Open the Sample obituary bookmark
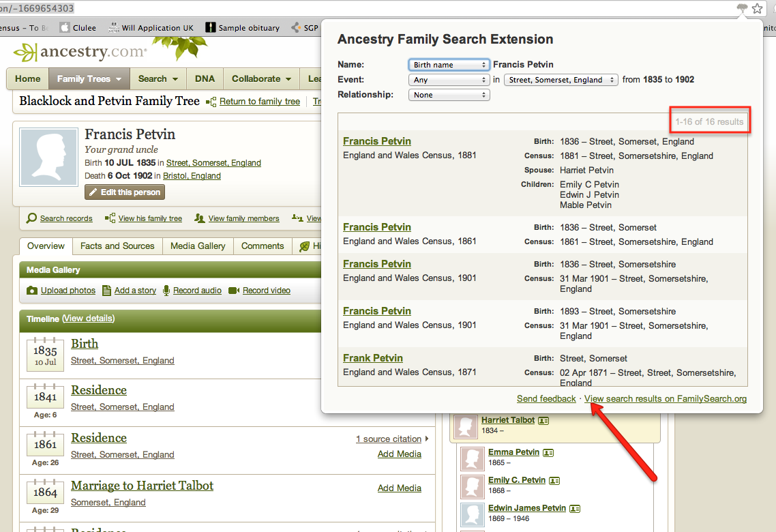Screen dimensions: 776x532 [243, 28]
